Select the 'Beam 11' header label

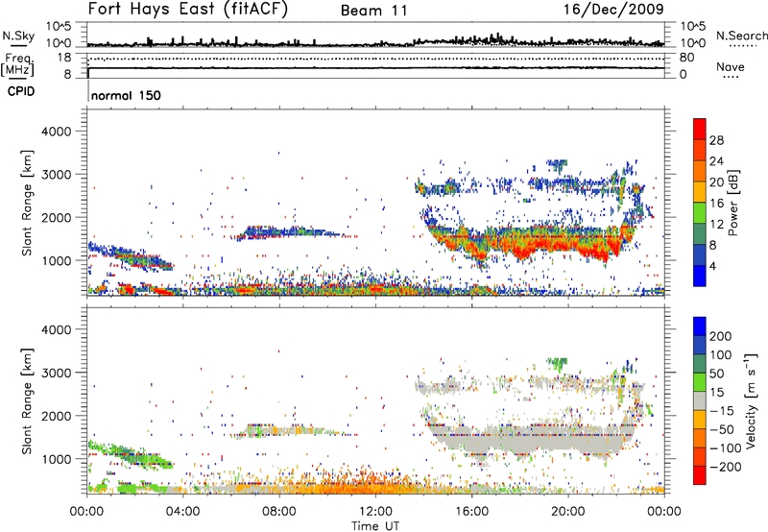click(374, 11)
